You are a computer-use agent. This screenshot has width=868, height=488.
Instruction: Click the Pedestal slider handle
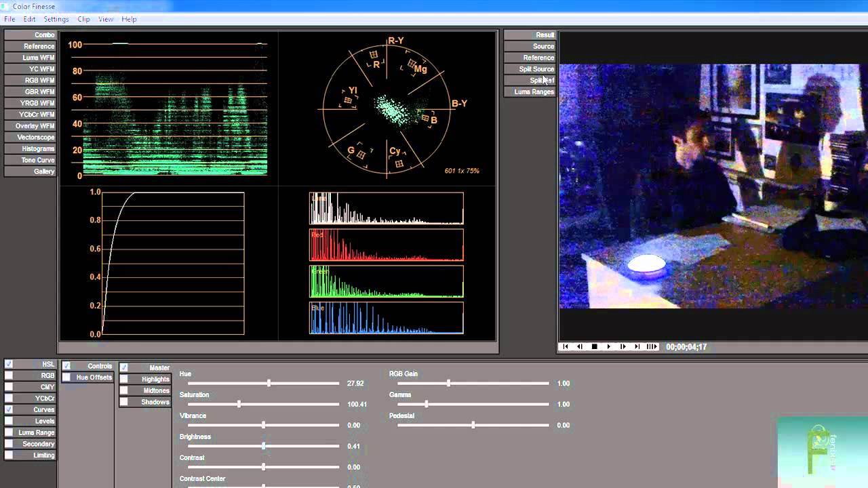(473, 426)
